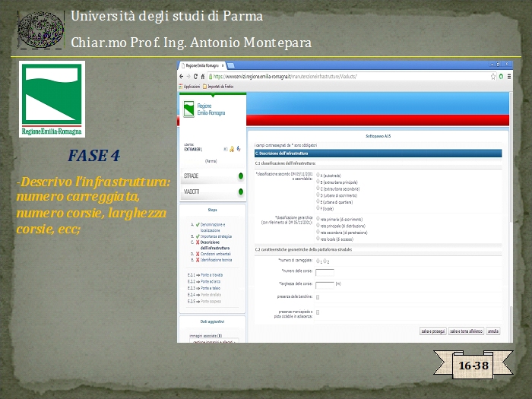Select classification A (autostrada)
Screen dimensions: 532x399
coord(318,175)
